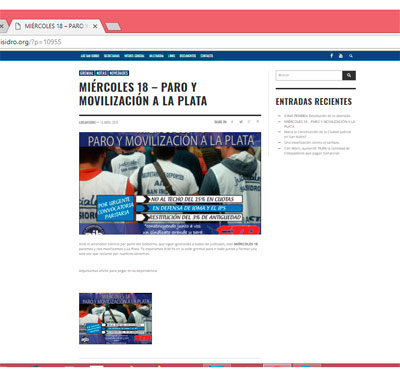
Task: Open the Multimedia menu item
Action: pyautogui.click(x=156, y=56)
